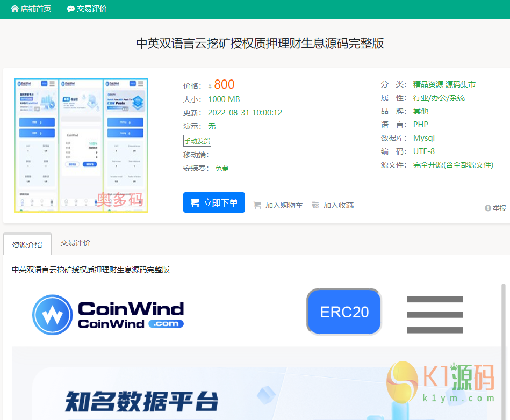Click the home icon beside 店铺首页

tap(15, 9)
